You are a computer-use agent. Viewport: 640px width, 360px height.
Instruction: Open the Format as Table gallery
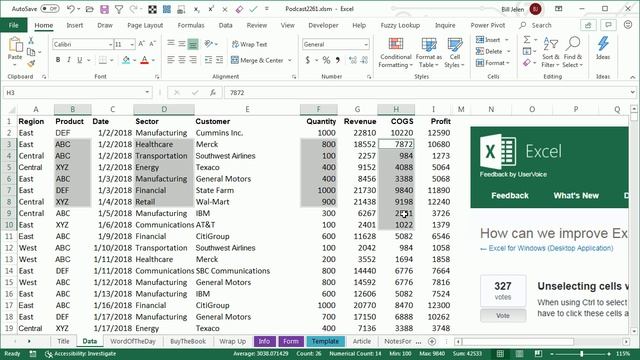[x=429, y=53]
